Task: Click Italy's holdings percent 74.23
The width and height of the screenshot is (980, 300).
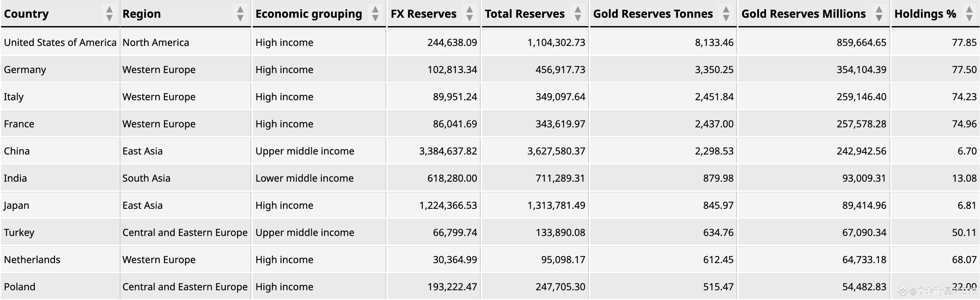Action: point(964,97)
